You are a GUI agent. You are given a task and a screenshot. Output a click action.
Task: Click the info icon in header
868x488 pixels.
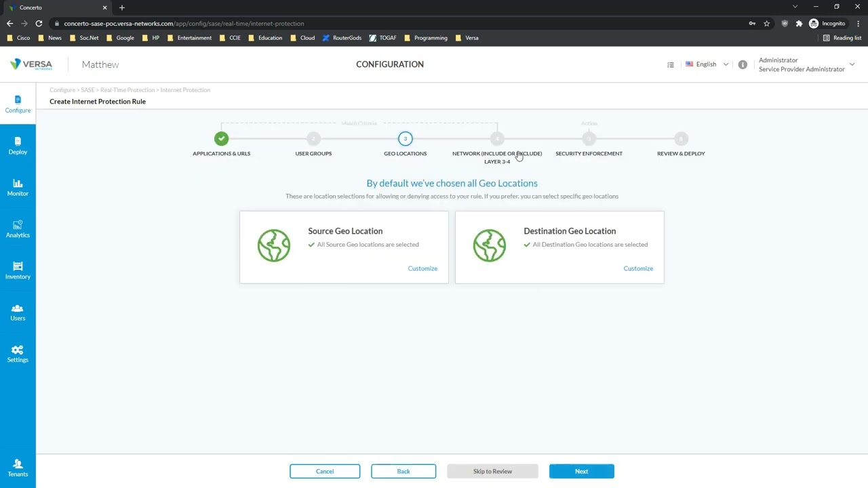pos(743,64)
